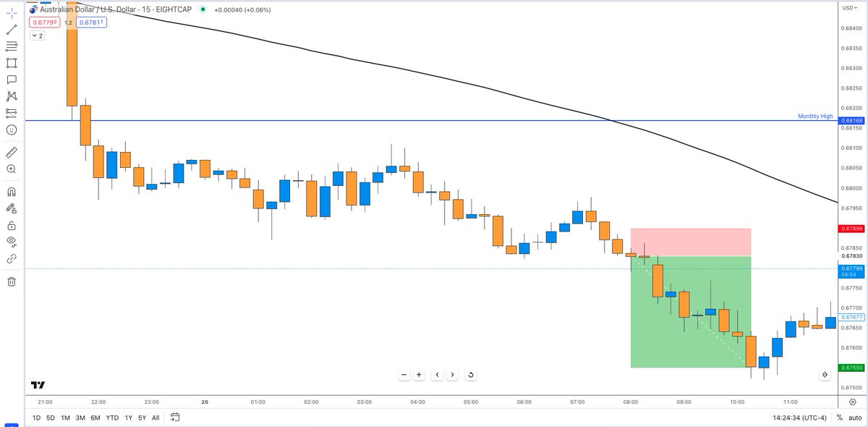Image resolution: width=868 pixels, height=427 pixels.
Task: Click the current price 0.67799 axis label
Action: click(851, 271)
